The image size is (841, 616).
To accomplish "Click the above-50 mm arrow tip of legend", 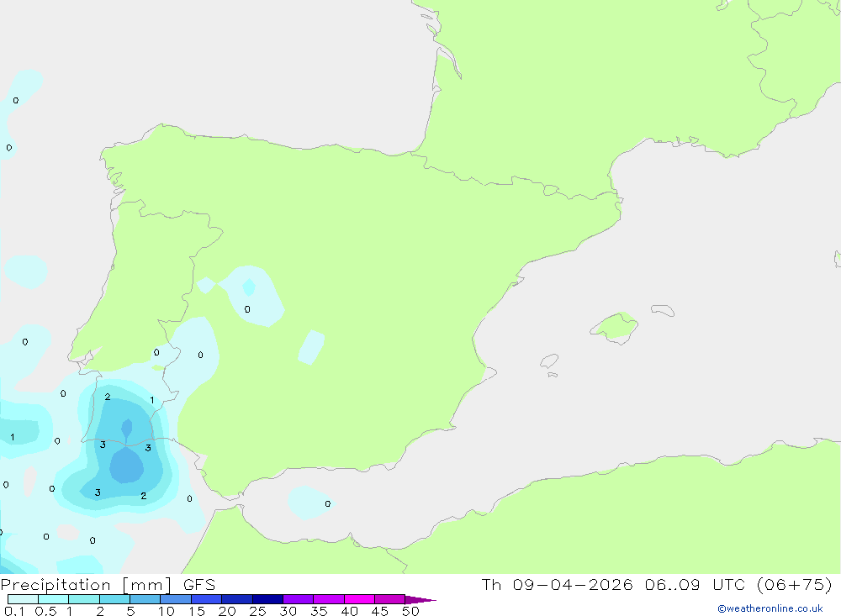I will (420, 599).
